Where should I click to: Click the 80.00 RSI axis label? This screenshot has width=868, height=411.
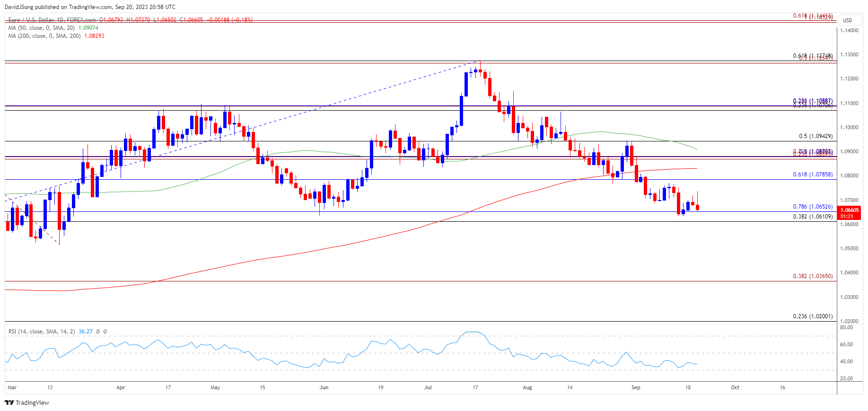pos(847,327)
